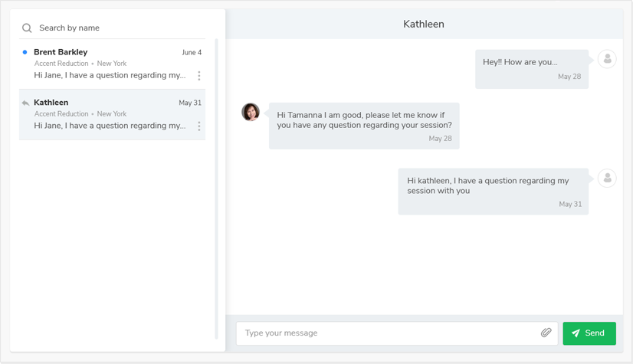Click the paperclip attachment icon
The width and height of the screenshot is (633, 364).
tap(546, 333)
